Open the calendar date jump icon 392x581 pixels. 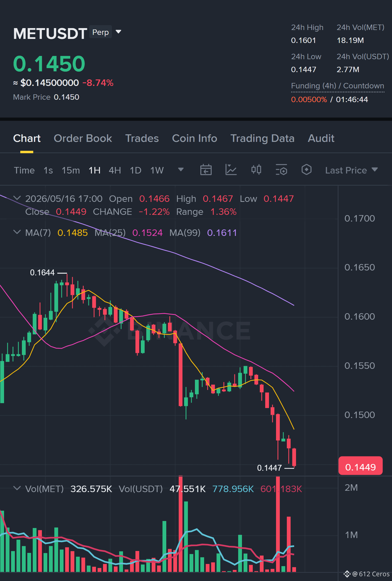click(x=206, y=170)
